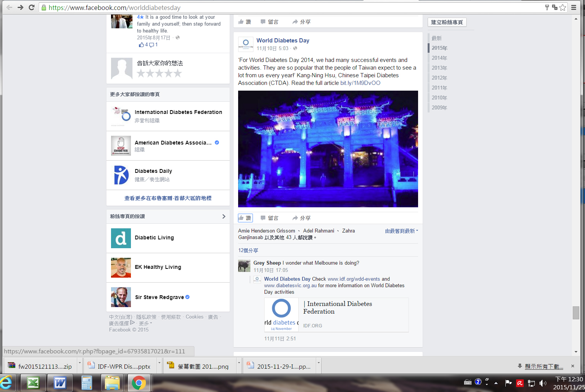Jump to 2011 in the timeline
The height and width of the screenshot is (392, 585).
(440, 88)
